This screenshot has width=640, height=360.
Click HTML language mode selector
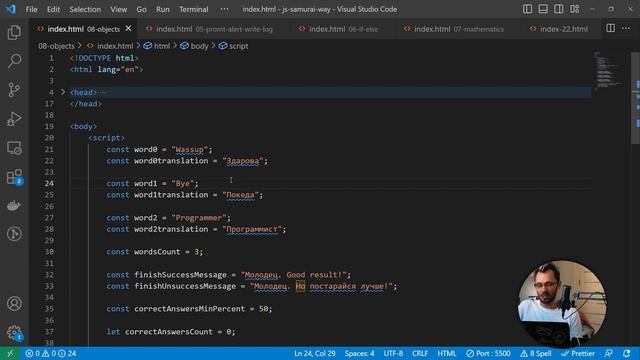pyautogui.click(x=447, y=353)
